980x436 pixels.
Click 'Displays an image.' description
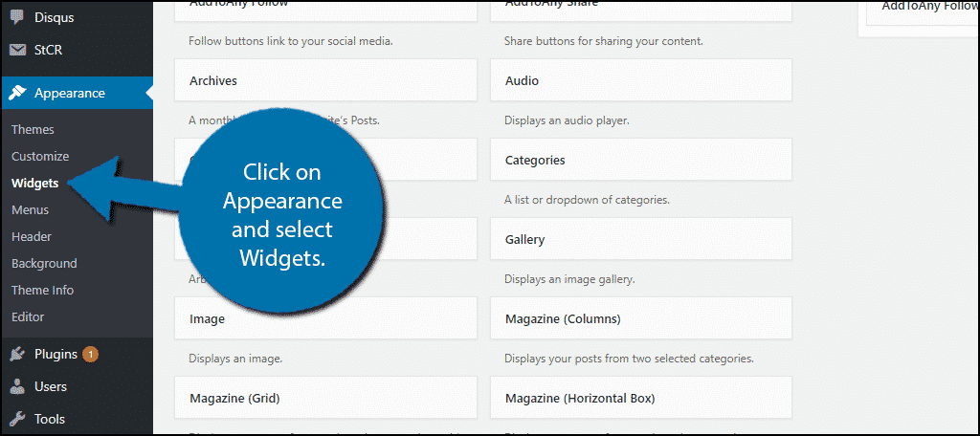236,360
